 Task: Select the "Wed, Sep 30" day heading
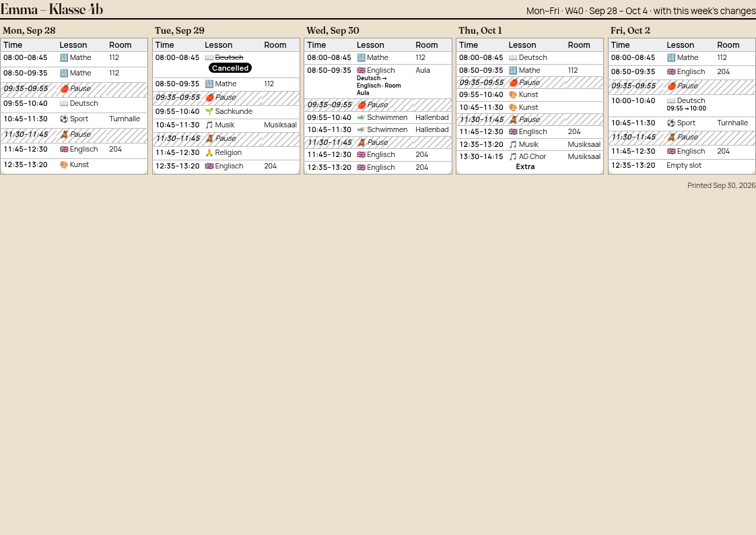(333, 30)
